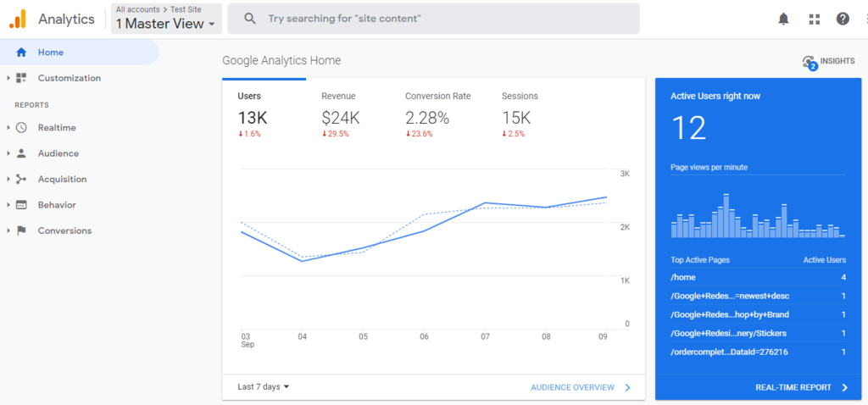
Task: Open Realtime reports menu item
Action: [x=57, y=128]
